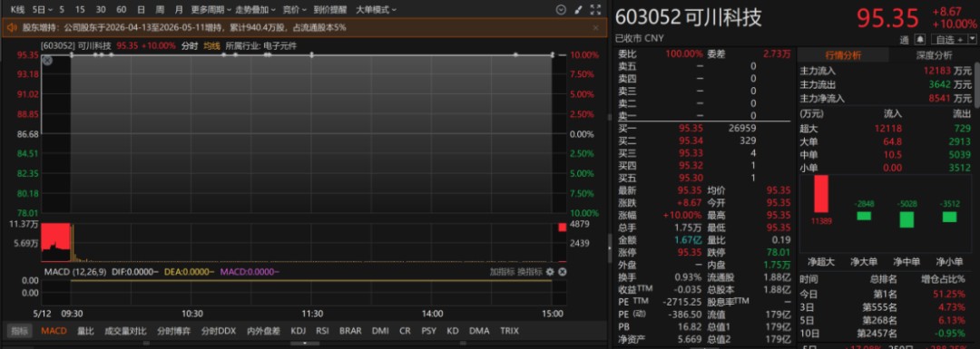Select the 30 minute period

pyautogui.click(x=101, y=10)
